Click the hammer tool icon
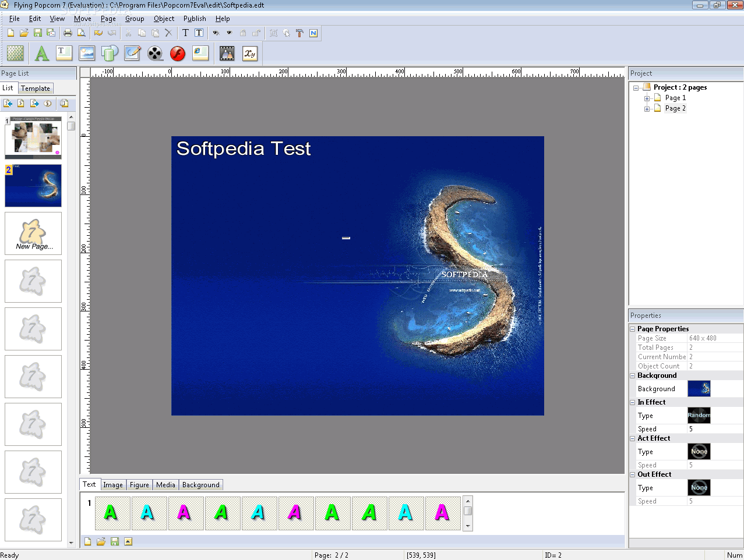Screen dimensions: 744x560 (x=299, y=33)
